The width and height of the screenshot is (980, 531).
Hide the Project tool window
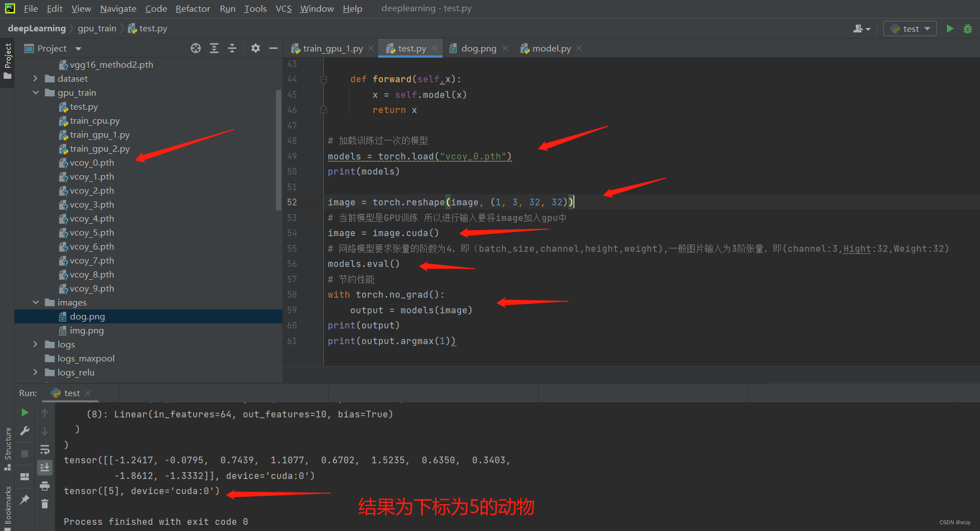coord(274,49)
